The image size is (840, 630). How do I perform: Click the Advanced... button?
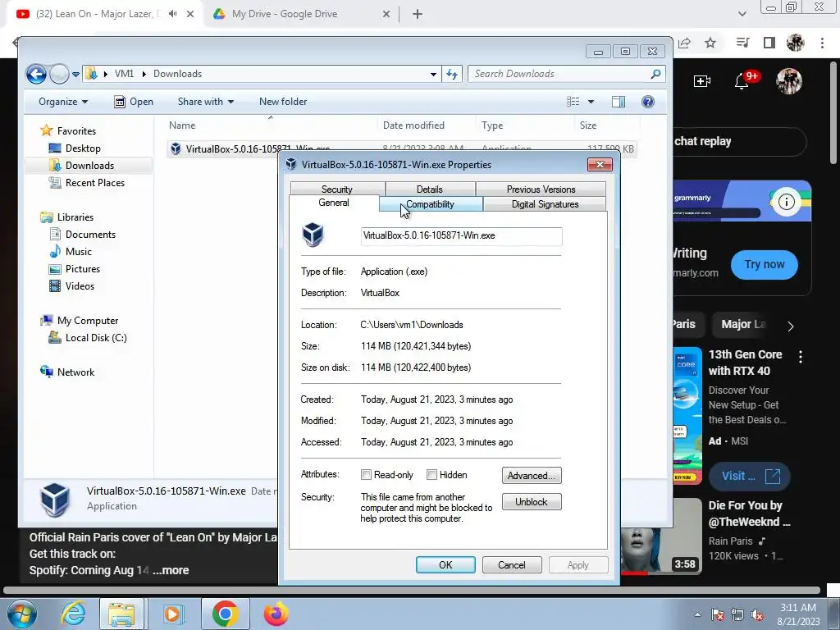(532, 476)
